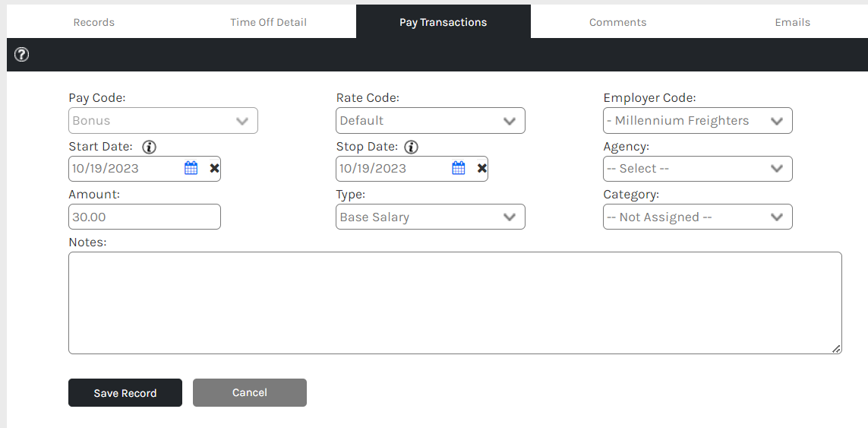Image resolution: width=868 pixels, height=428 pixels.
Task: Open help via the question mark icon
Action: click(21, 54)
